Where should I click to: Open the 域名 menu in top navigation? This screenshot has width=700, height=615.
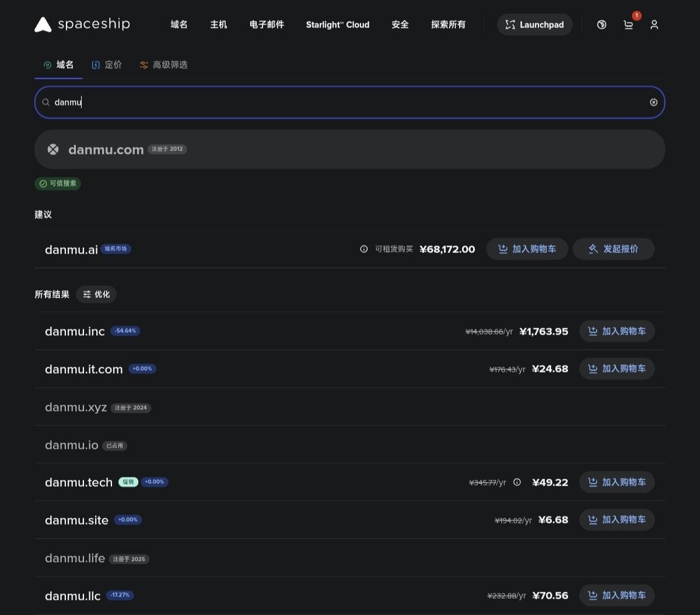click(179, 24)
